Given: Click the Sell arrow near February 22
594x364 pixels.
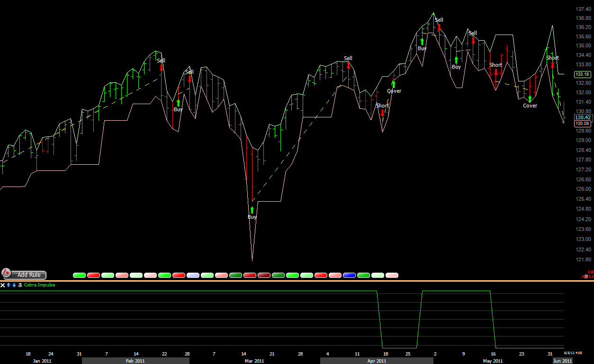Looking at the screenshot, I should [x=162, y=67].
